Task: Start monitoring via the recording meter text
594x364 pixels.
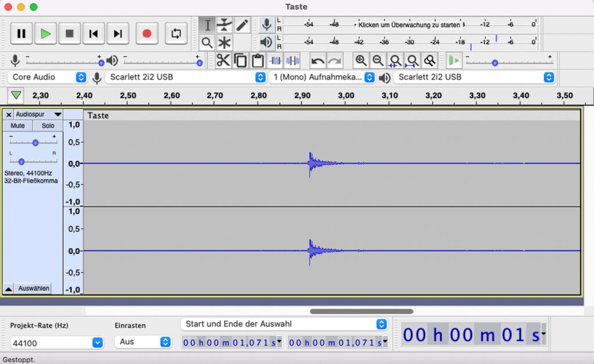Action: (409, 25)
